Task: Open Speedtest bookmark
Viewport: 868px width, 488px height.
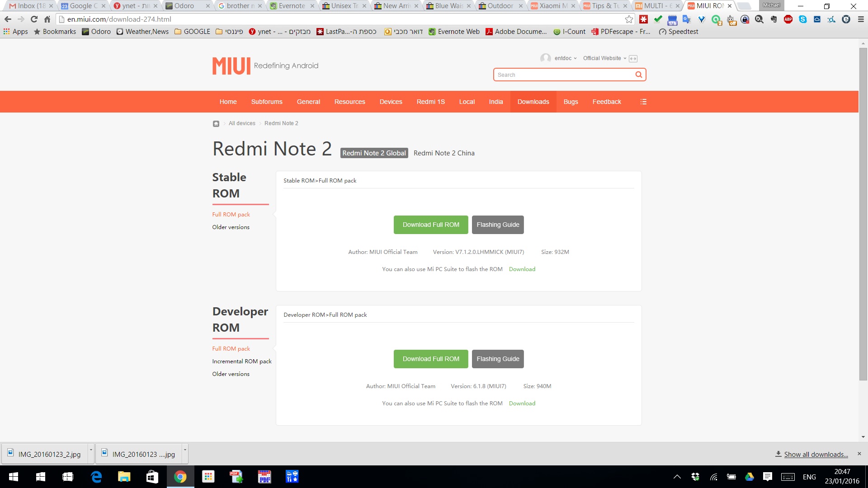Action: tap(678, 32)
